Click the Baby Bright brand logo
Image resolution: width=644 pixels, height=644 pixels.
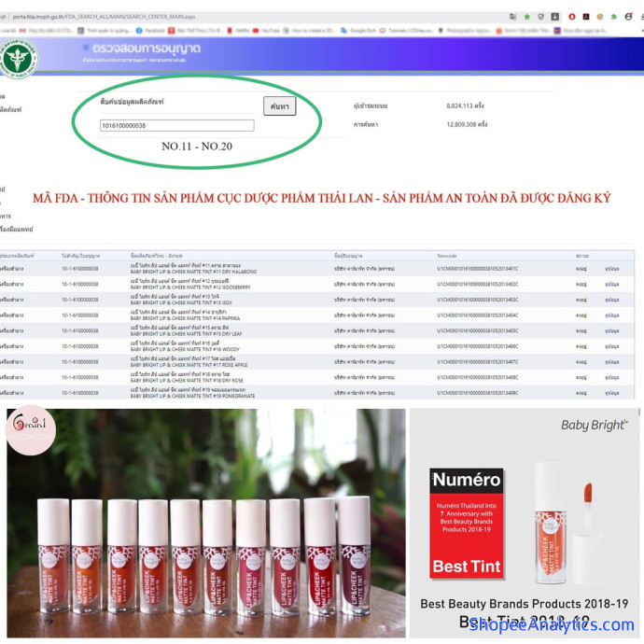(594, 426)
